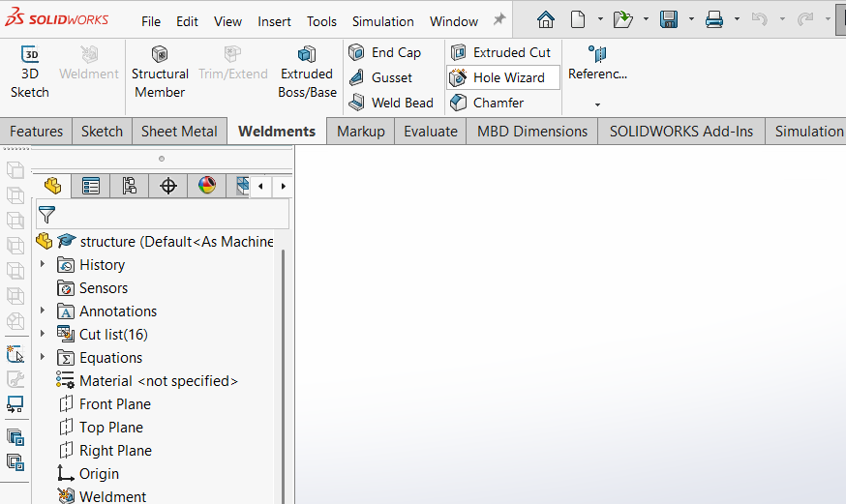Switch to the Markup tab

(361, 132)
